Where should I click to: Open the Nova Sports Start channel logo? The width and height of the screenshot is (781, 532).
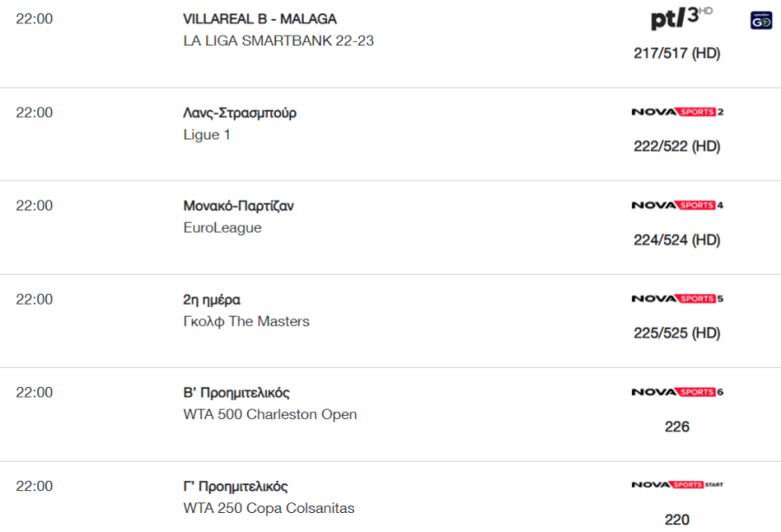tap(678, 484)
